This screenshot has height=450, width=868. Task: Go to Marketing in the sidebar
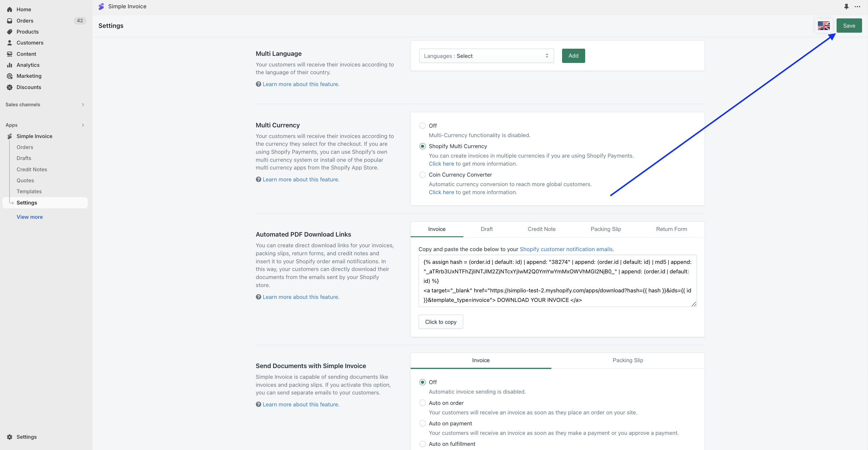tap(29, 76)
